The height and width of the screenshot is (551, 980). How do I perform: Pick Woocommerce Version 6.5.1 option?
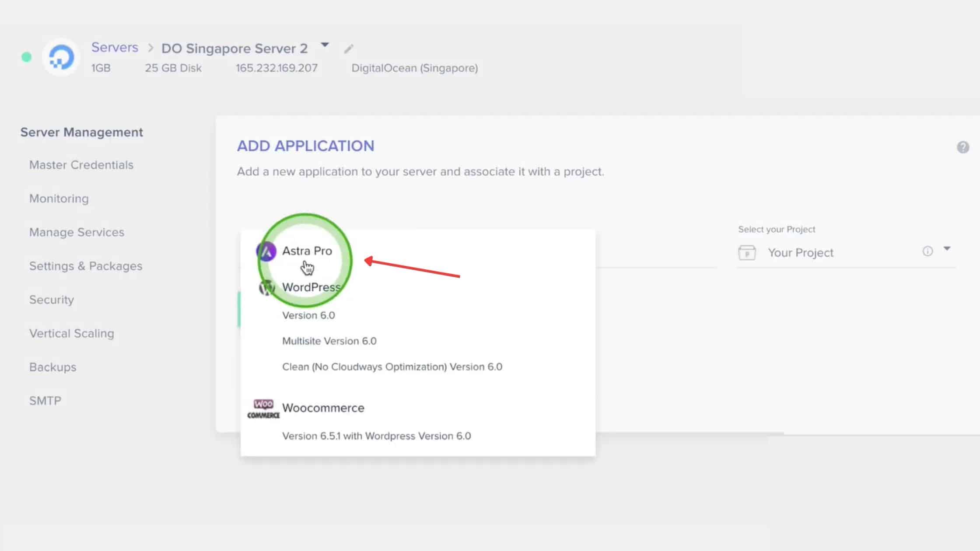tap(376, 436)
